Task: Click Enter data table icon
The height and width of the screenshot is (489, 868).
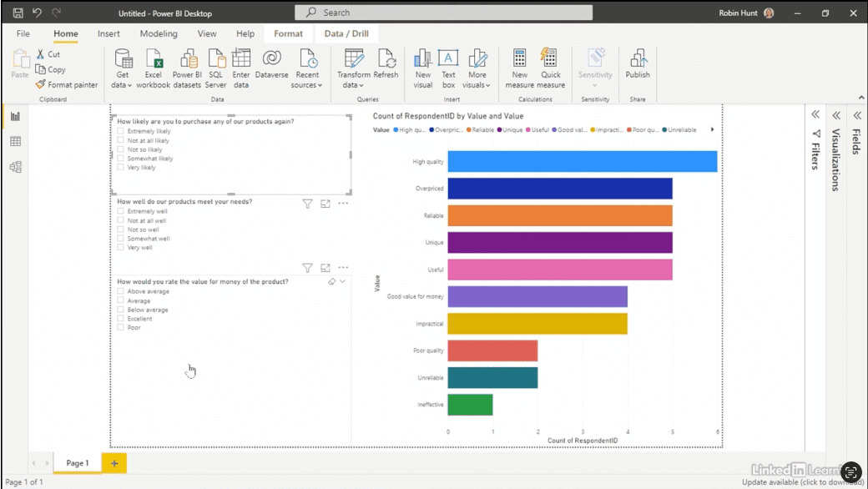Action: click(241, 58)
